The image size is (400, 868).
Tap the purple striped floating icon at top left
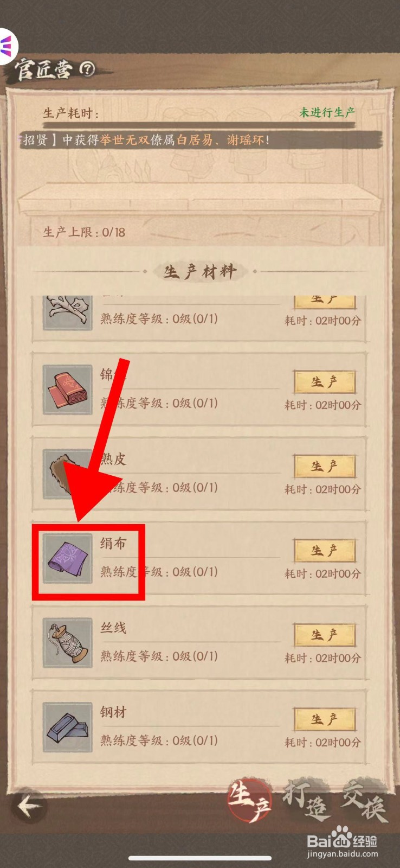pyautogui.click(x=8, y=47)
